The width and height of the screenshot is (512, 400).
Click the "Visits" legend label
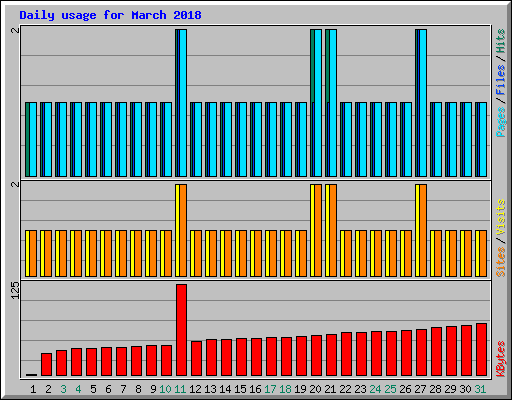tap(501, 218)
